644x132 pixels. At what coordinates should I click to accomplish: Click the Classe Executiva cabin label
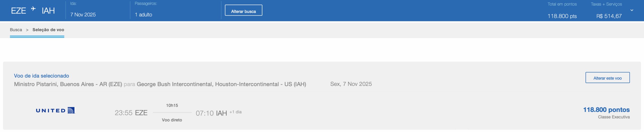click(x=614, y=117)
